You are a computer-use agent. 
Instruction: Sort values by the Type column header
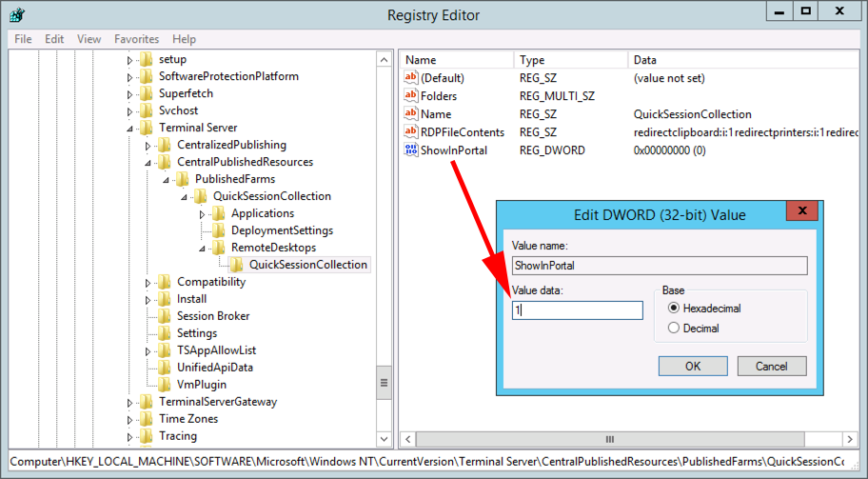[571, 60]
